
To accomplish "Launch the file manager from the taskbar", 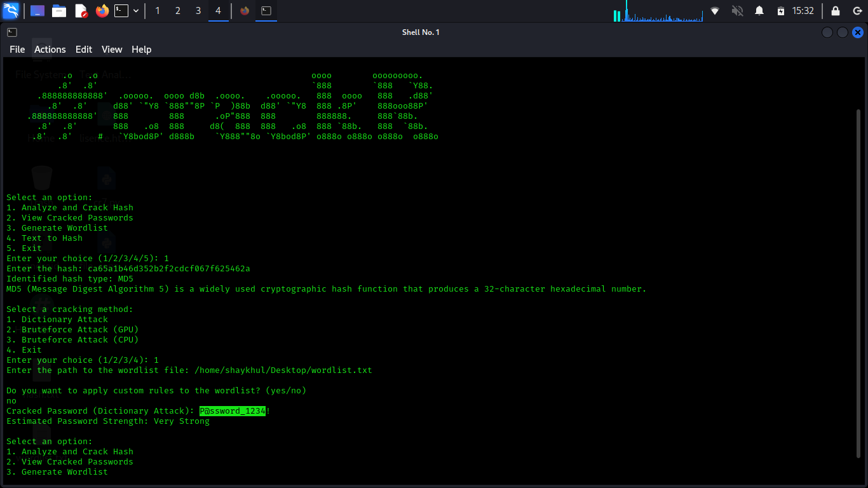I will (59, 11).
